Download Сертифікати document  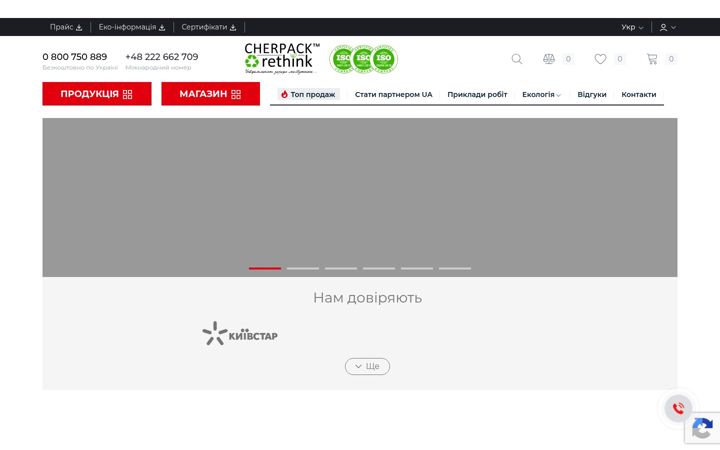coord(208,27)
